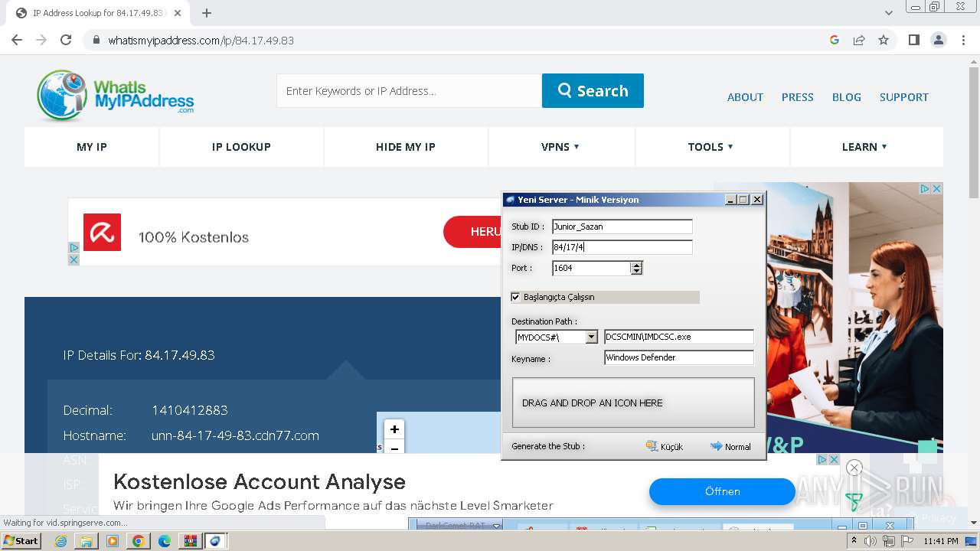
Task: Click the WhatIsMyIPAddress logo
Action: pos(116,96)
